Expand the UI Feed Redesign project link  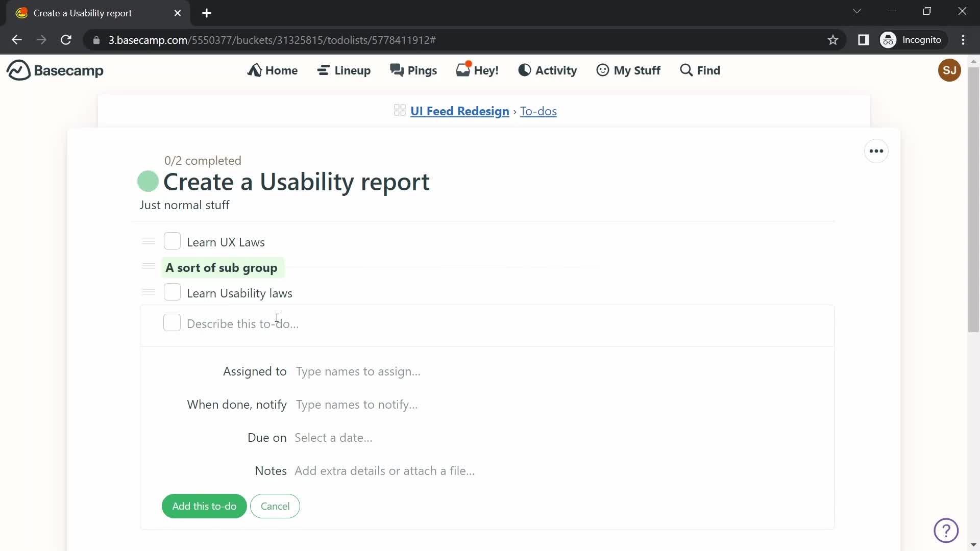(460, 110)
